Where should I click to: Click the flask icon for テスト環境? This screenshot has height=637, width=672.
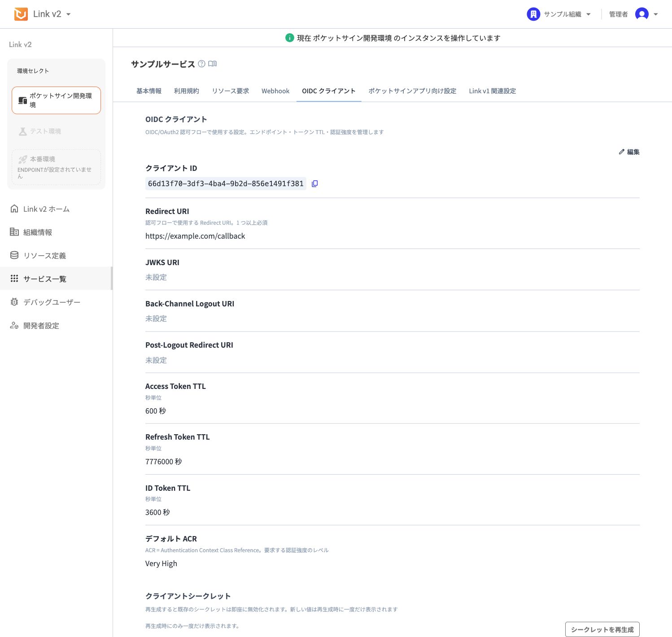(x=22, y=131)
